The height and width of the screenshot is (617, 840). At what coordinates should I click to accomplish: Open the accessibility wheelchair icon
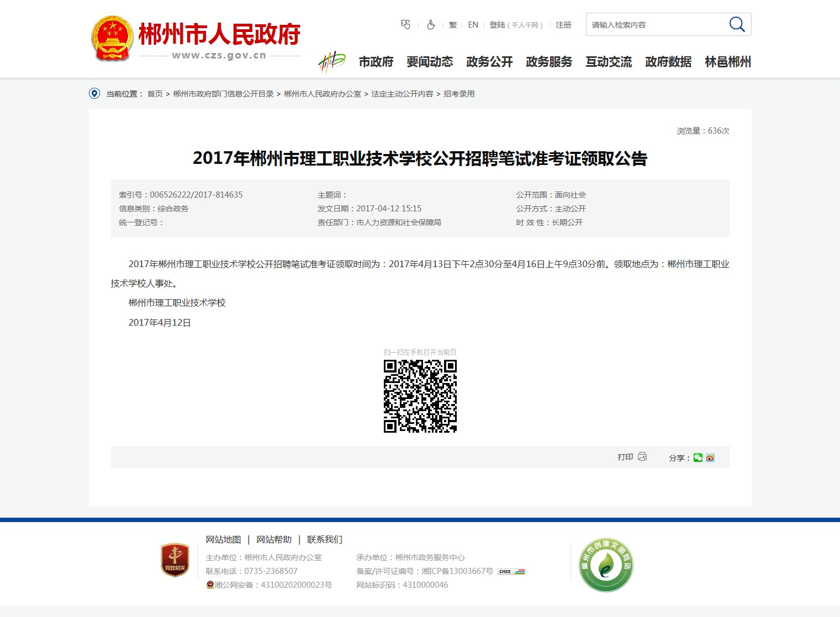click(x=431, y=25)
